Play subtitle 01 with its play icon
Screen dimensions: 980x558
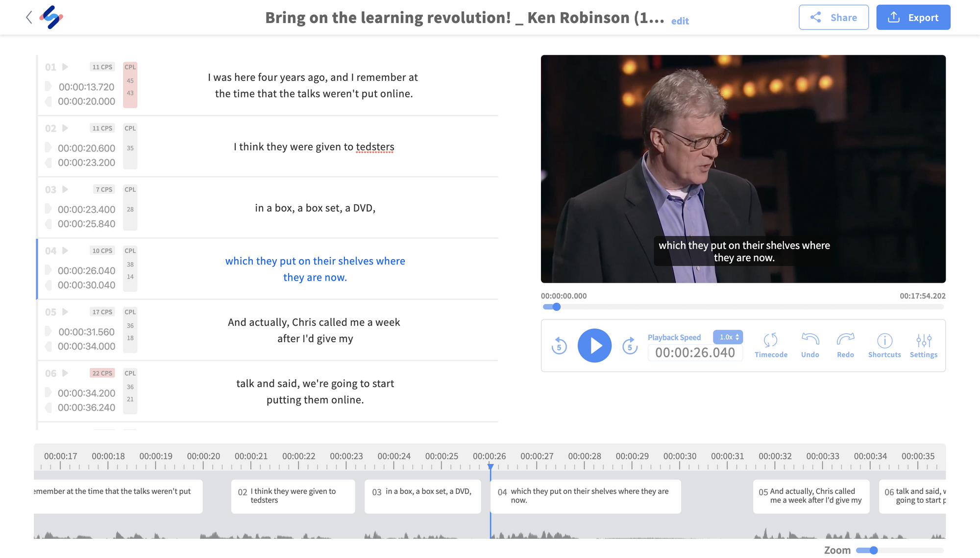65,67
